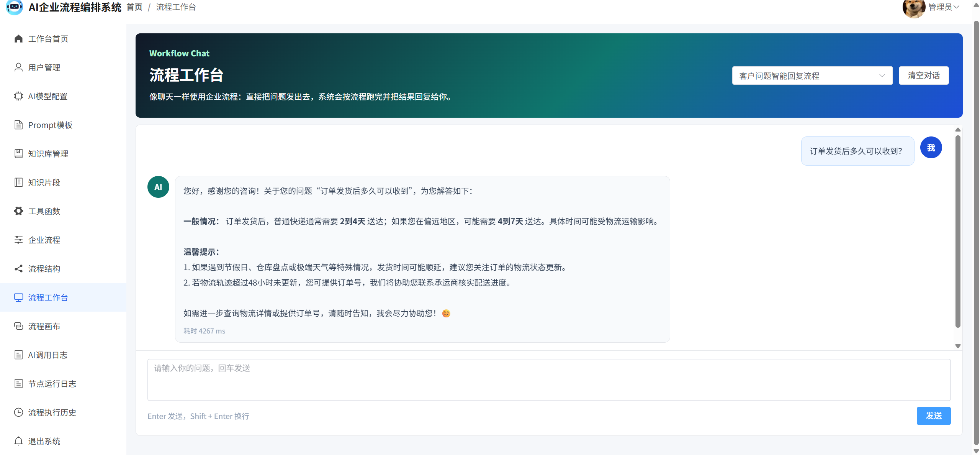Image resolution: width=980 pixels, height=455 pixels.
Task: Click the chat panel scrollbar thumb
Action: tap(958, 232)
